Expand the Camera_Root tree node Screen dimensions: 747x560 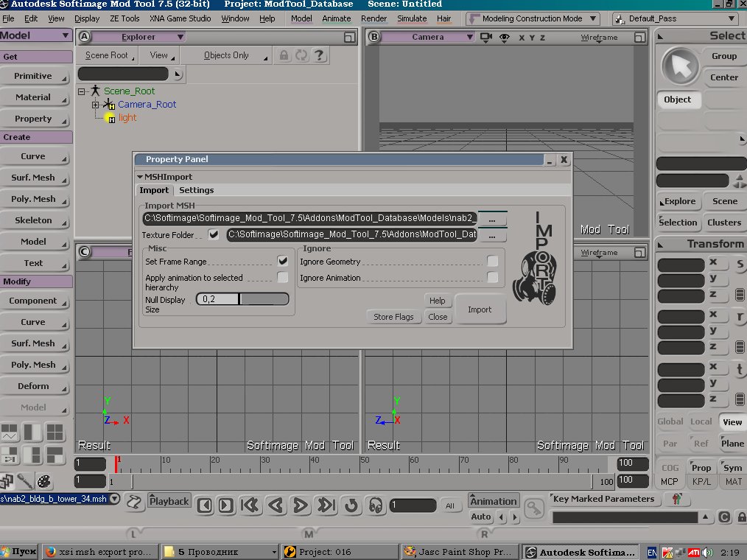coord(95,105)
